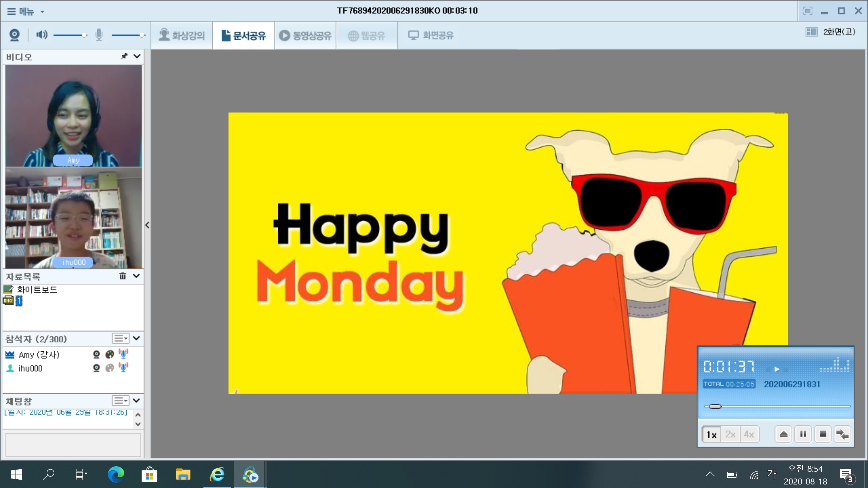Pin the 비디오 video panel
This screenshot has width=868, height=488.
point(124,56)
